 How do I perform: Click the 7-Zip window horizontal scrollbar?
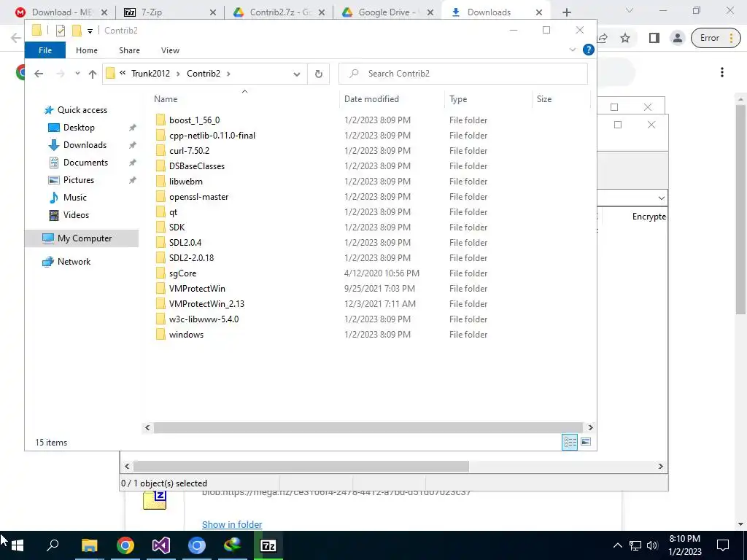point(301,466)
